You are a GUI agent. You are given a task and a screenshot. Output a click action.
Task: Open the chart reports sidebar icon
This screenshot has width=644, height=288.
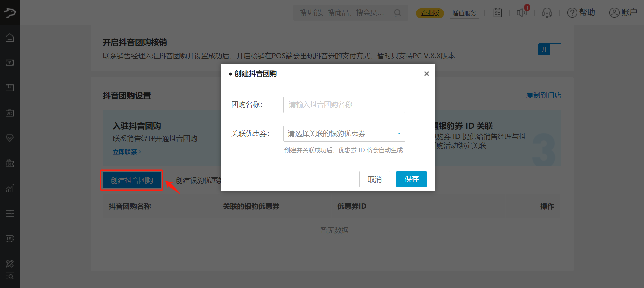[x=10, y=188]
